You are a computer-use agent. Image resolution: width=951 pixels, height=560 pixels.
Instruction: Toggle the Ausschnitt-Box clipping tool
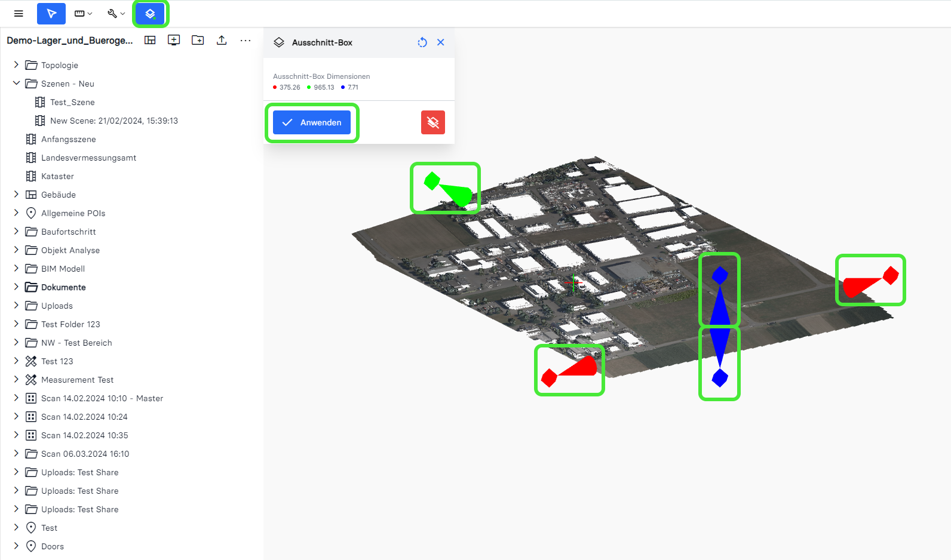click(x=151, y=13)
